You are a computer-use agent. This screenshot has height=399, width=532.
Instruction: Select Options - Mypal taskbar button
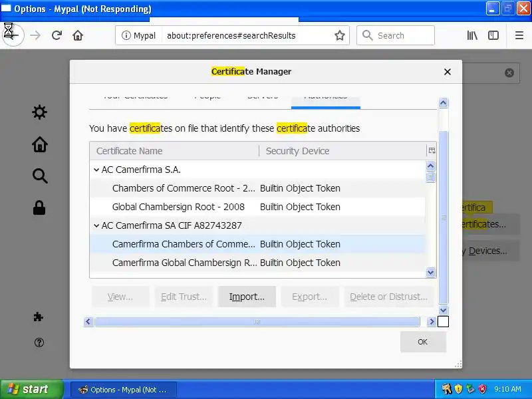coord(124,390)
